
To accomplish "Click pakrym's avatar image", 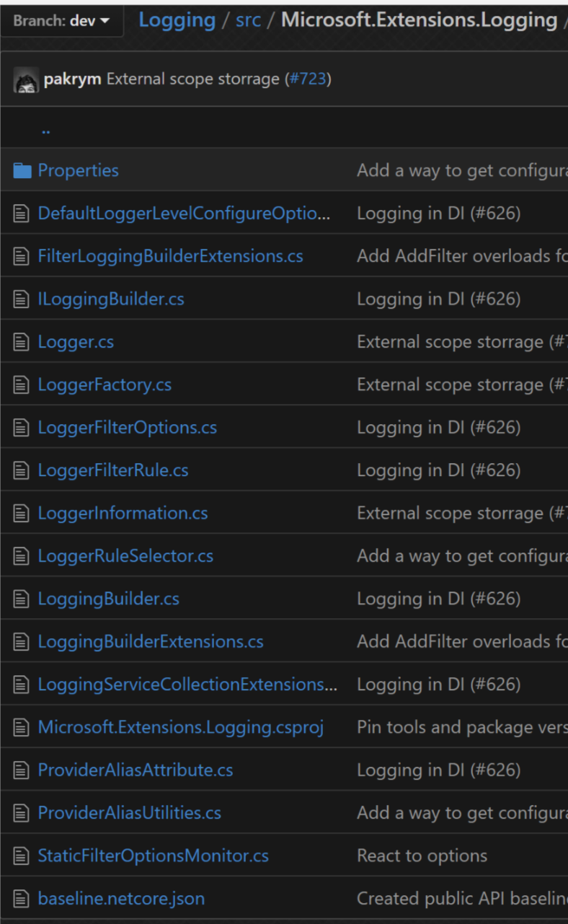I will [26, 79].
